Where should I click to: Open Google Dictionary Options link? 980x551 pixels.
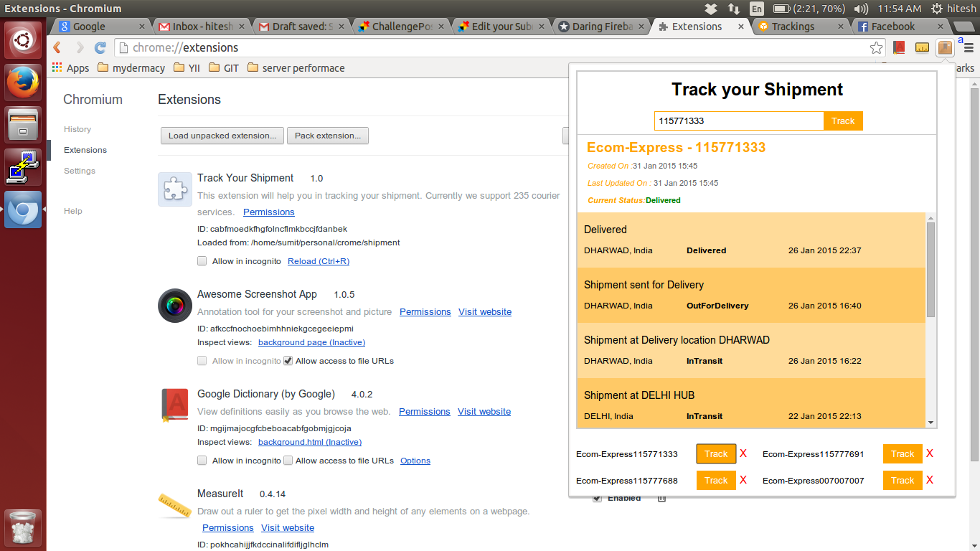coord(415,461)
